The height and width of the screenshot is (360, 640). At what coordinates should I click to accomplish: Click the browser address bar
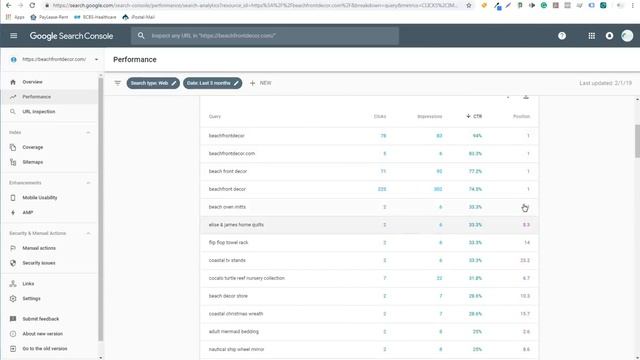point(255,5)
